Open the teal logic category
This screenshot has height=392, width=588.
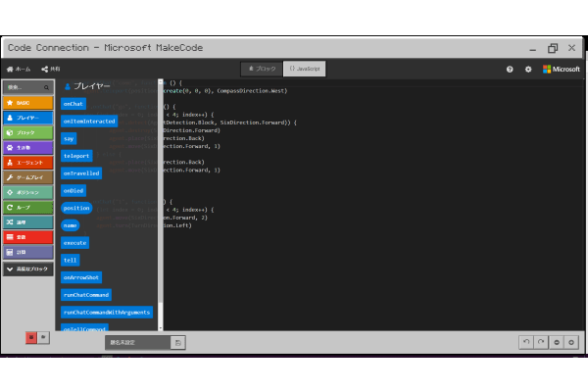tap(28, 222)
